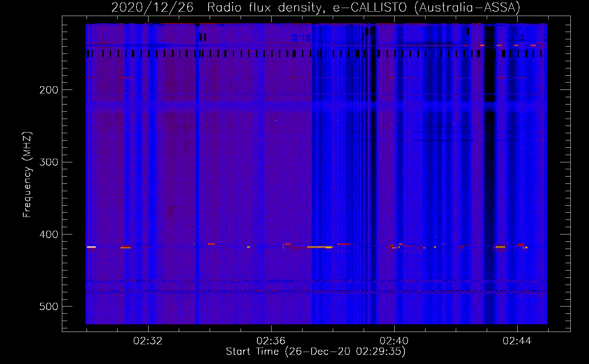Click the 'Frequency (MHZ)' axis label
The width and height of the screenshot is (589, 364).
27,175
